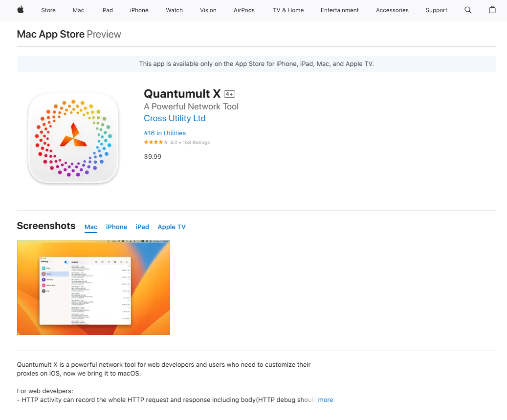Open Spotlight search from the navigation bar
The height and width of the screenshot is (420, 507).
tap(468, 10)
